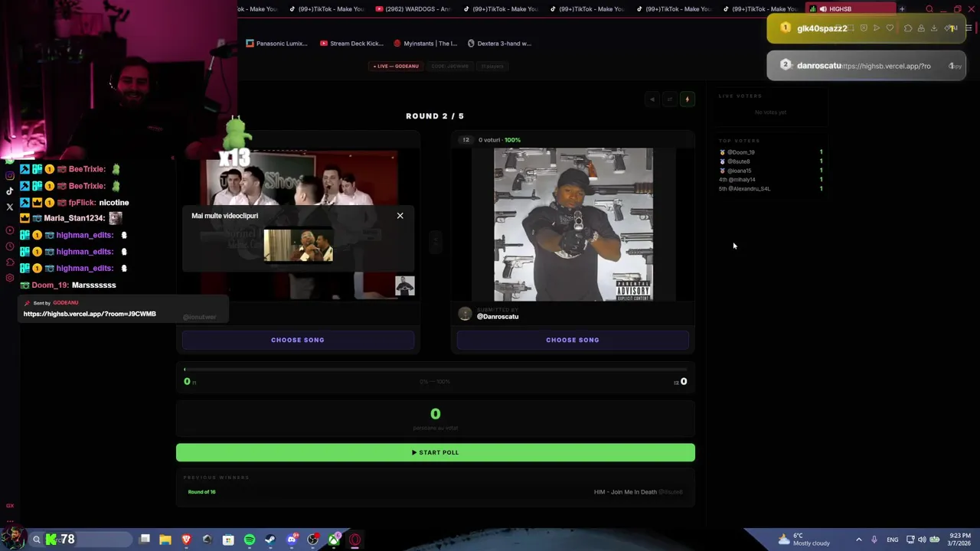The image size is (980, 551).
Task: Click the heart bookmark icon in toolbar
Action: click(890, 28)
